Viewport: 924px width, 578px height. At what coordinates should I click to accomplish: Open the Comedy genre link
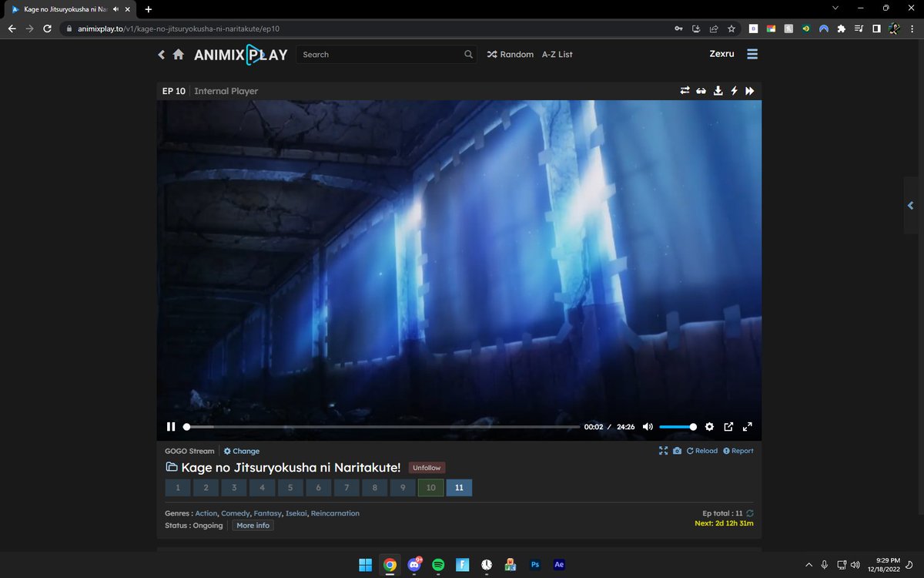tap(236, 513)
